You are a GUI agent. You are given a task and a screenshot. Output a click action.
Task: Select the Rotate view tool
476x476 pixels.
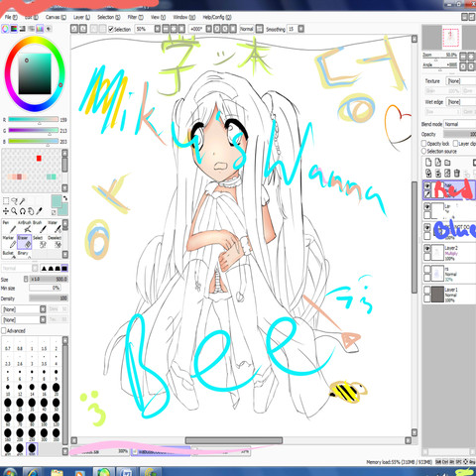(23, 211)
